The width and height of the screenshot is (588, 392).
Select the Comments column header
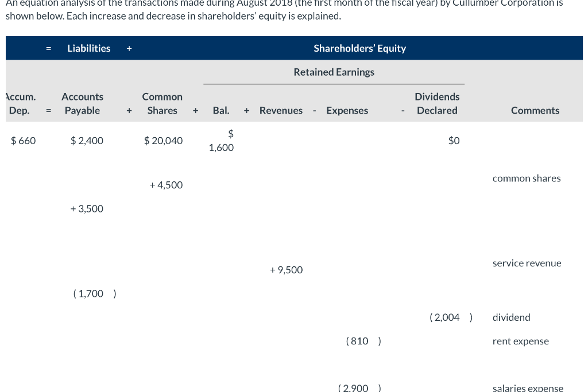pyautogui.click(x=535, y=110)
